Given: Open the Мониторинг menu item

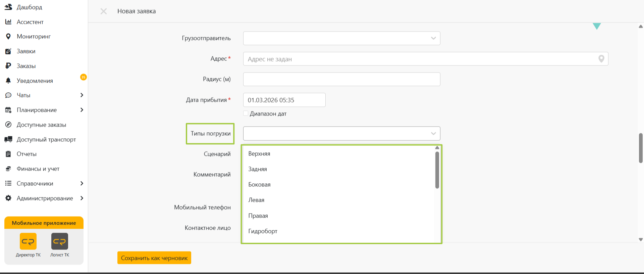Looking at the screenshot, I should [34, 36].
